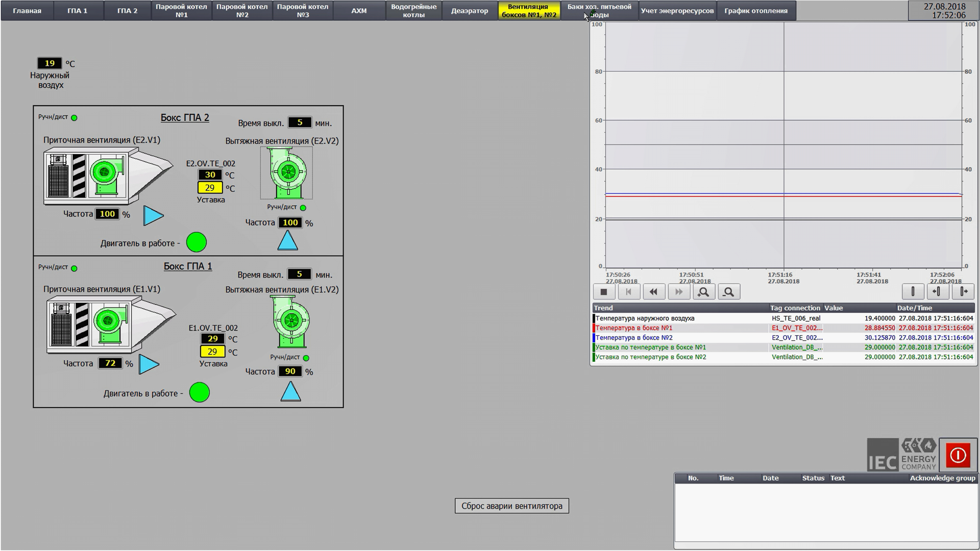980x551 pixels.
Task: Click the E2 Уставка yellow setpoint field
Action: 210,188
